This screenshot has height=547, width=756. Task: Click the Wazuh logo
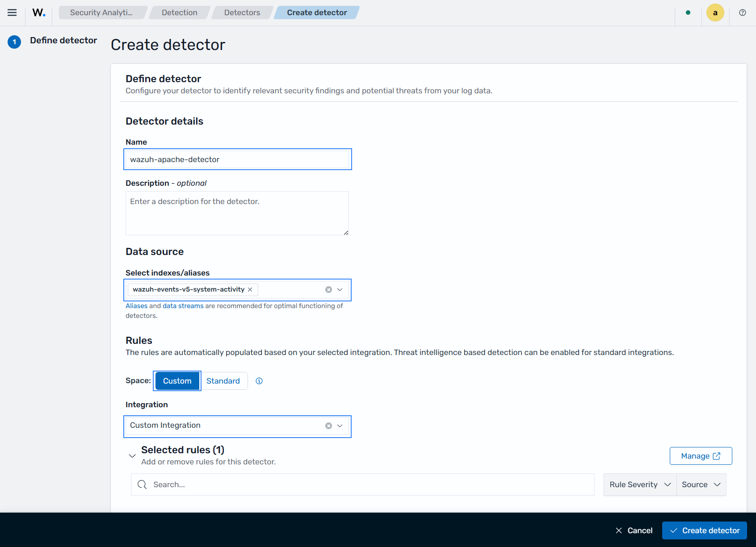coord(39,13)
